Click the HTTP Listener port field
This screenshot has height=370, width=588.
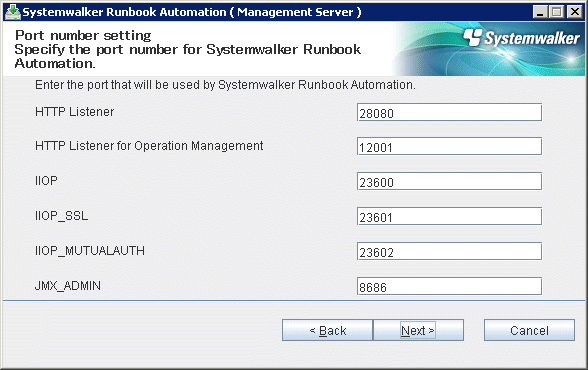449,112
